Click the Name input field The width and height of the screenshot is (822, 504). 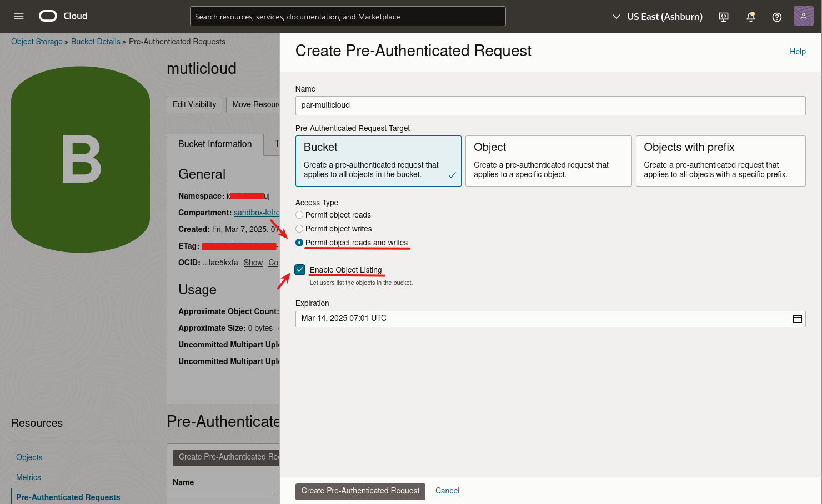click(x=550, y=105)
